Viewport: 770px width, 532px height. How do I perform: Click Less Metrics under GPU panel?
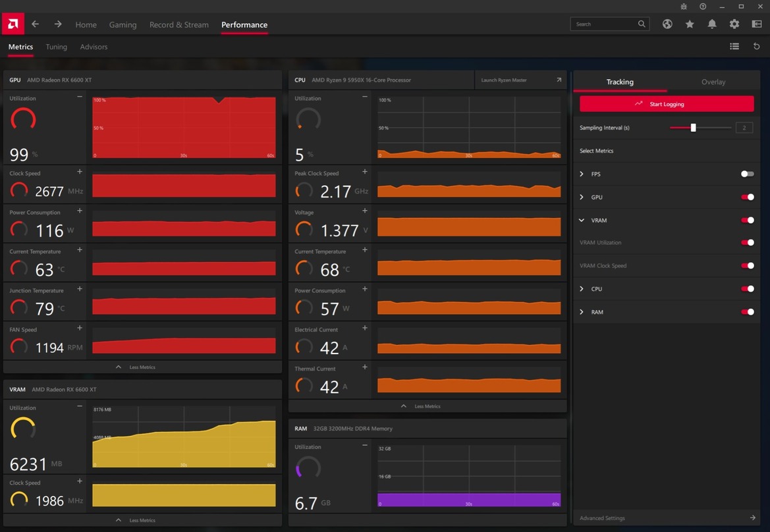point(136,367)
